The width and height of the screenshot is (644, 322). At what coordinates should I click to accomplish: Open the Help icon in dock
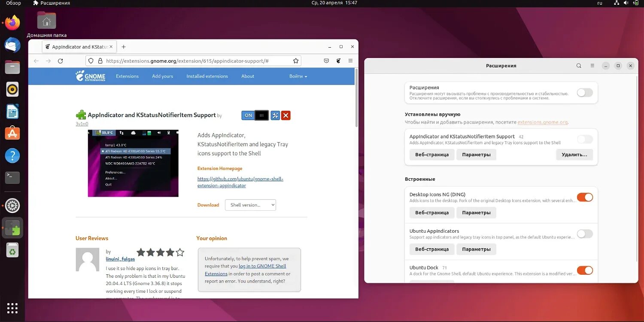12,156
